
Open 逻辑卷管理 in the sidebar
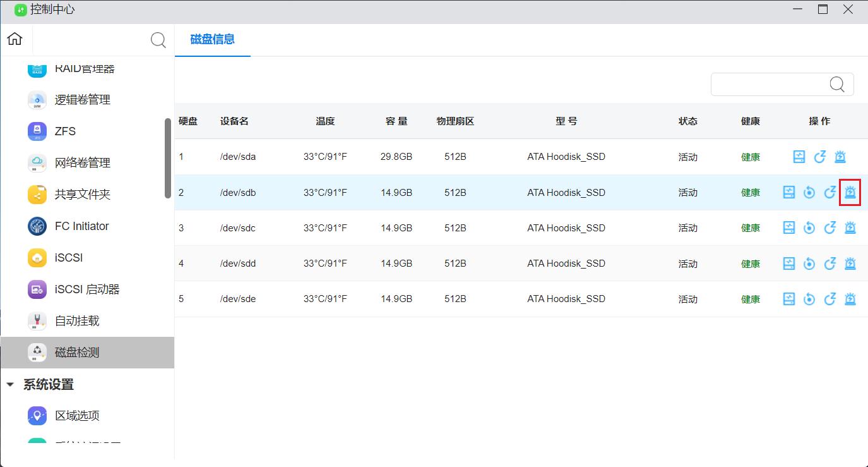click(82, 100)
